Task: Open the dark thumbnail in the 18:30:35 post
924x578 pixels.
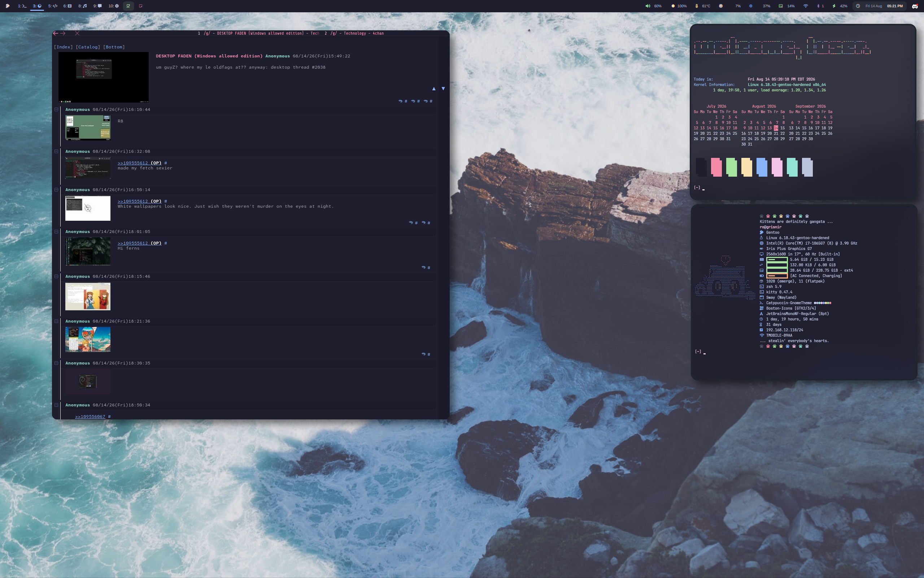Action: (x=88, y=381)
